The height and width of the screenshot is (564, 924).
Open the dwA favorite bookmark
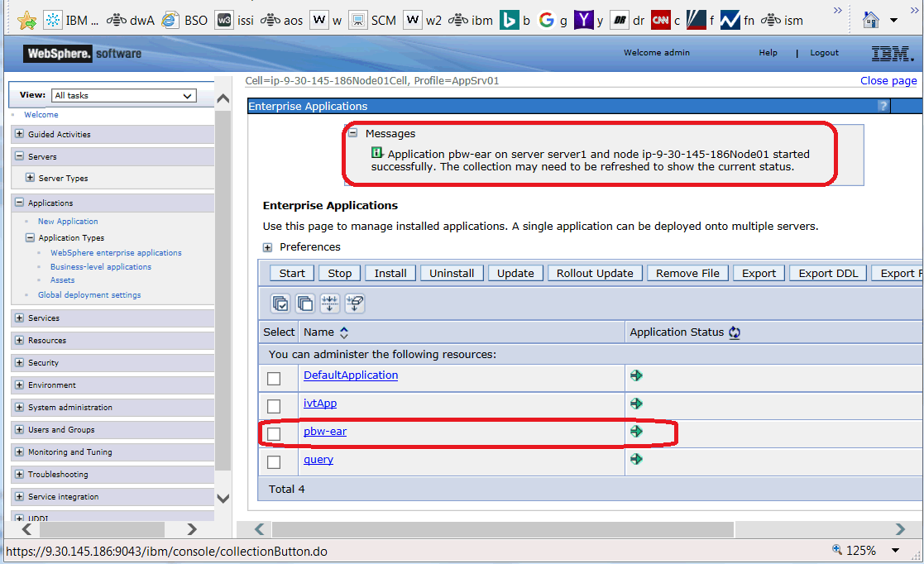point(131,21)
